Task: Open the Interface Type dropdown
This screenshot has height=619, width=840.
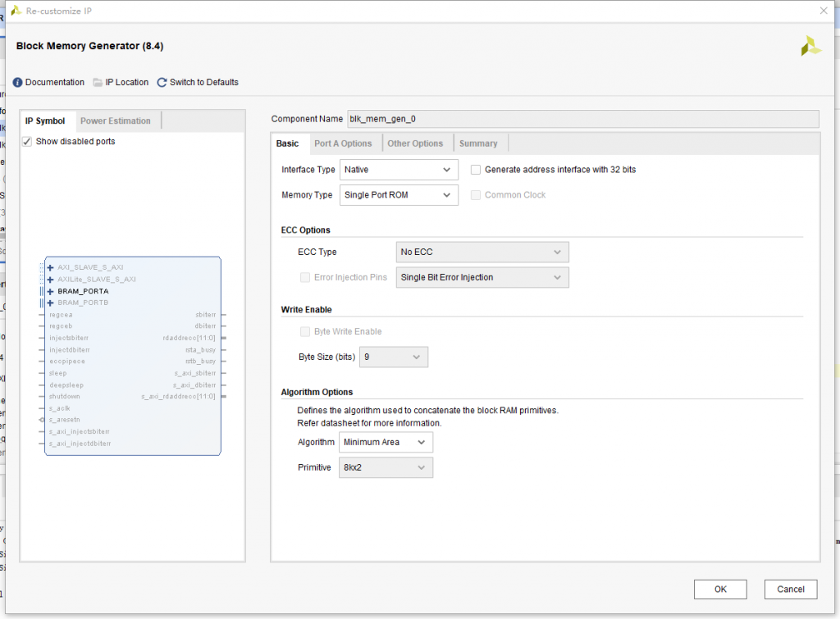Action: coord(399,170)
